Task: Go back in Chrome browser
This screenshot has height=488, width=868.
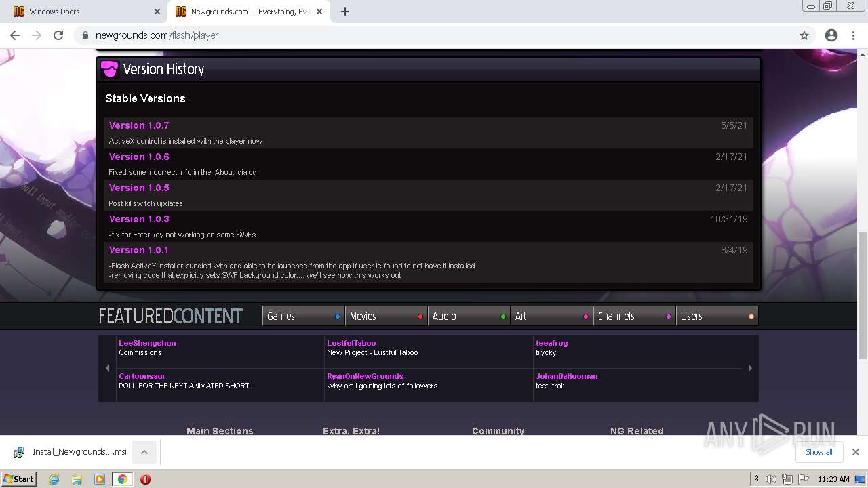Action: pyautogui.click(x=15, y=35)
